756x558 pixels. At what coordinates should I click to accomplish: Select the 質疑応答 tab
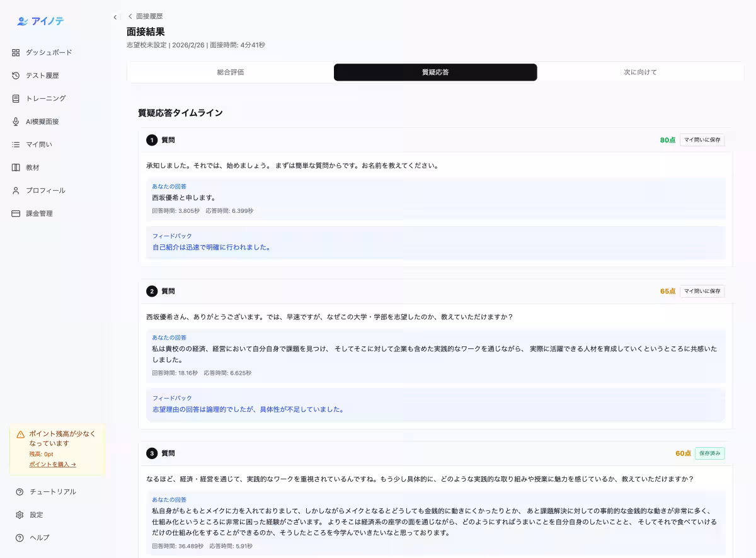pos(435,72)
